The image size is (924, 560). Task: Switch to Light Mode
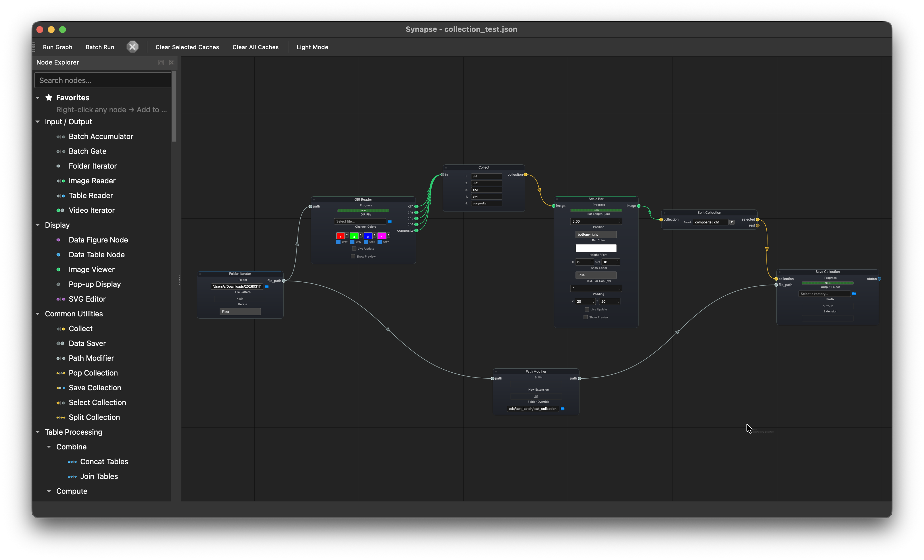(x=312, y=47)
